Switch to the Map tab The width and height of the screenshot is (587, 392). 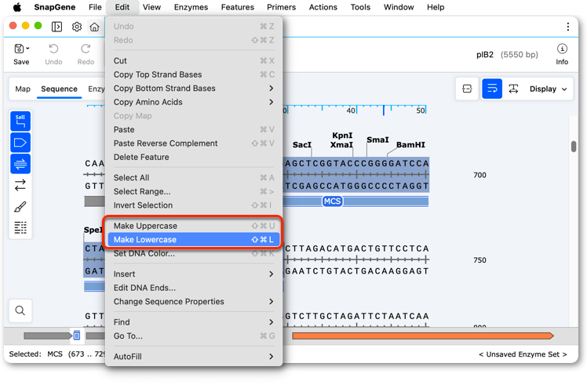click(x=23, y=89)
